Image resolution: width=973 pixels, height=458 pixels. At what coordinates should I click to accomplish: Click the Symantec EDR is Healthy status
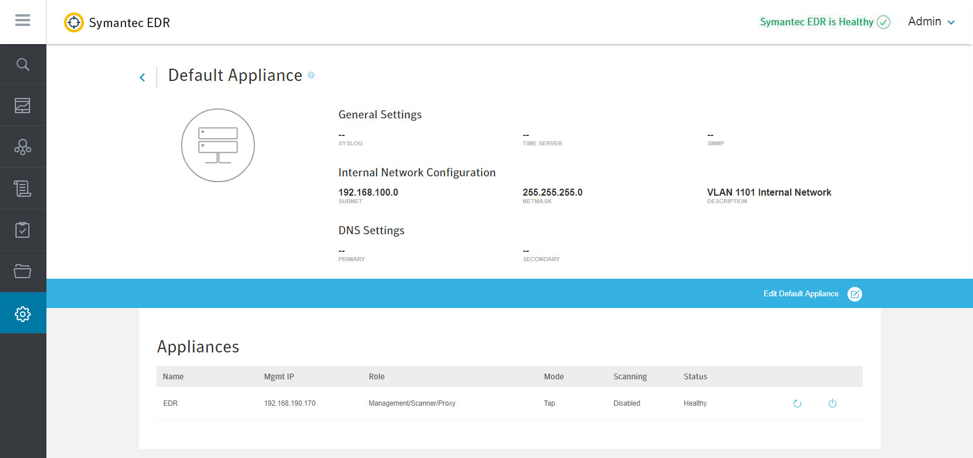[824, 22]
